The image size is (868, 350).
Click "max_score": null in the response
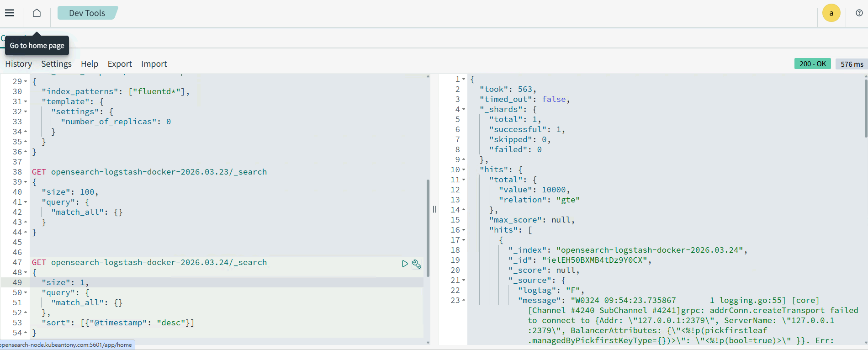point(532,220)
